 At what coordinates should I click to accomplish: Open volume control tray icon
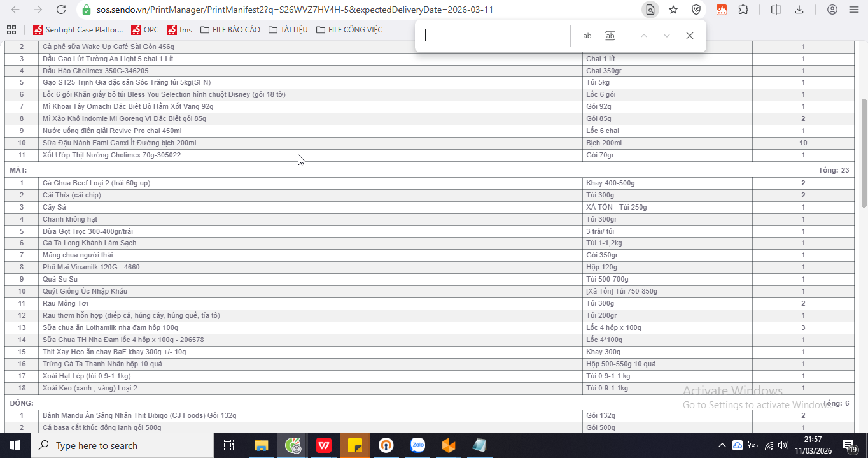pos(783,445)
